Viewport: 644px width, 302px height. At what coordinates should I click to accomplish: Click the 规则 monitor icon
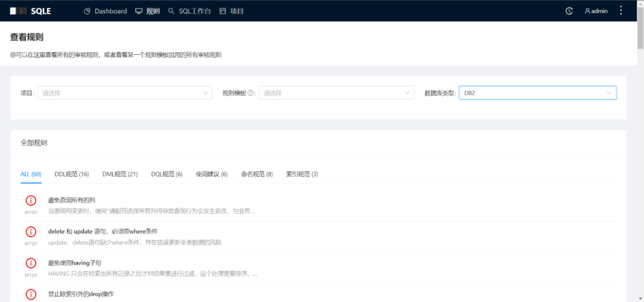[x=139, y=11]
